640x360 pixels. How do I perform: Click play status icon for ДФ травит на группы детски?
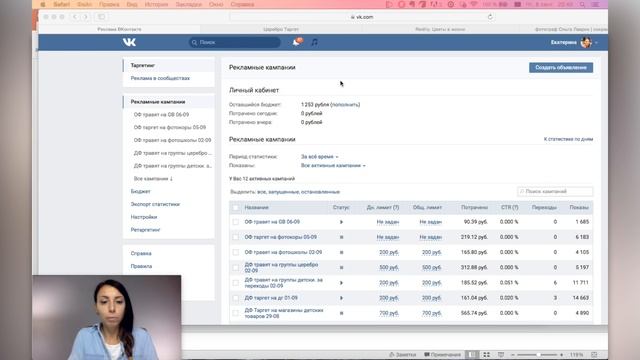341,283
